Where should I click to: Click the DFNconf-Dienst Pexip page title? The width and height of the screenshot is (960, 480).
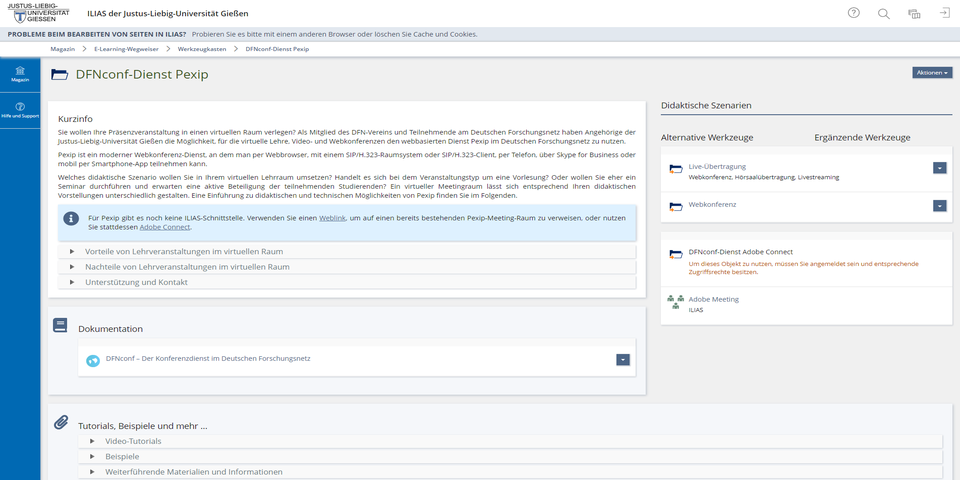(142, 75)
